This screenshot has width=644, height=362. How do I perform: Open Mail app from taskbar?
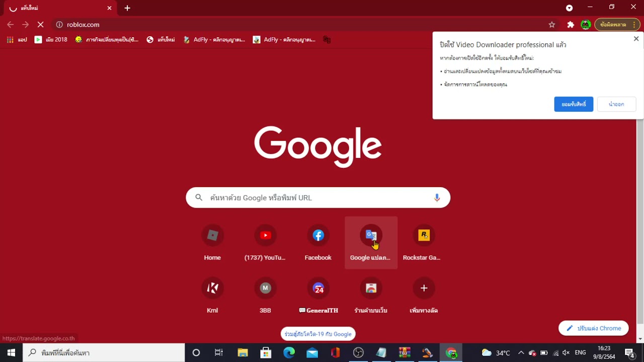click(x=312, y=352)
